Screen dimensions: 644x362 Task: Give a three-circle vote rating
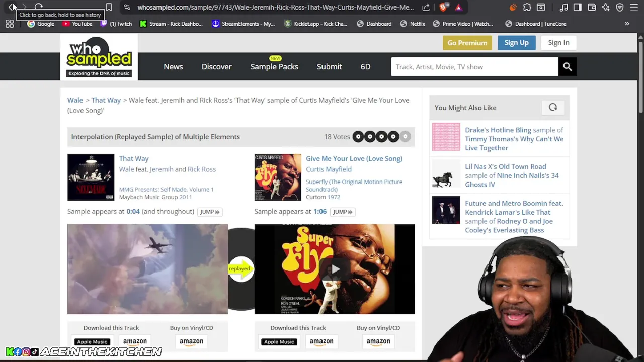pyautogui.click(x=381, y=136)
